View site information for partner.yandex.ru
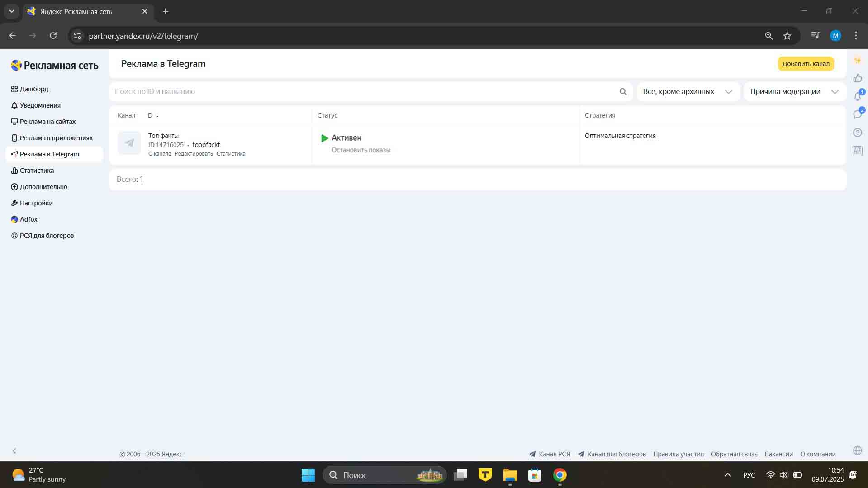Image resolution: width=868 pixels, height=488 pixels. click(x=77, y=36)
